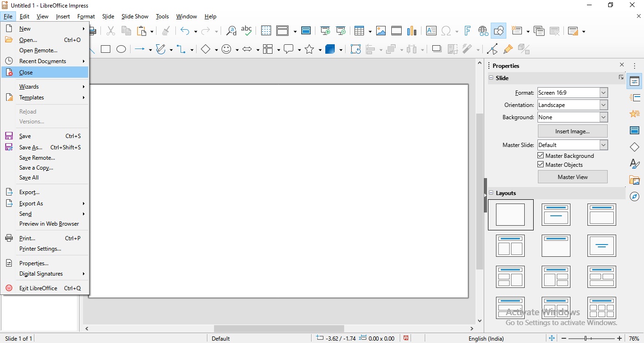This screenshot has height=343, width=644.
Task: Select Close in the File menu
Action: 26,73
